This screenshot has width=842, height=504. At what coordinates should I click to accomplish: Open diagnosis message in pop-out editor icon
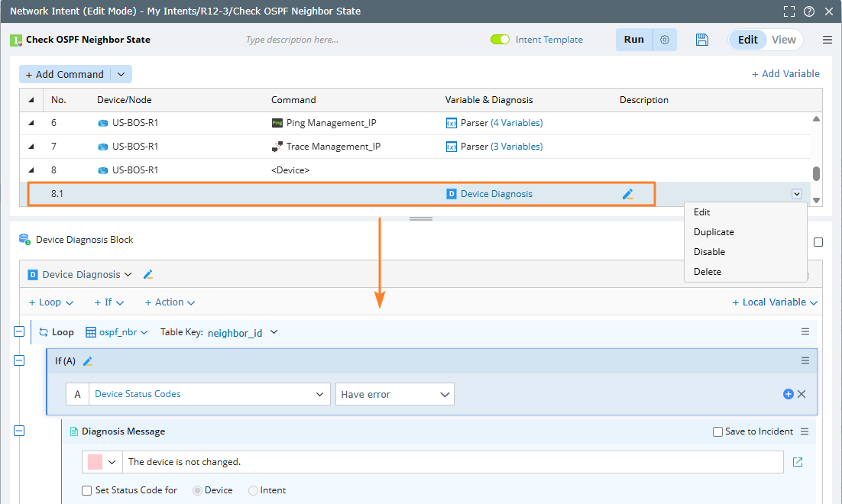click(x=798, y=462)
